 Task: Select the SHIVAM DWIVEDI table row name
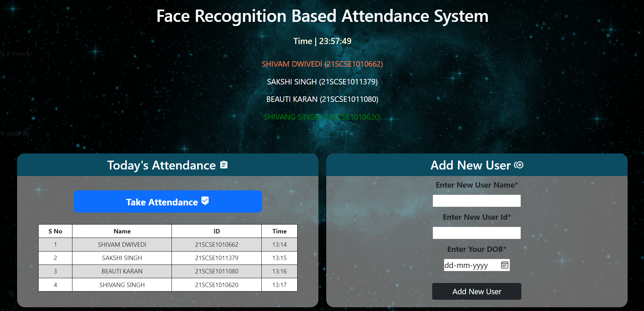point(122,245)
